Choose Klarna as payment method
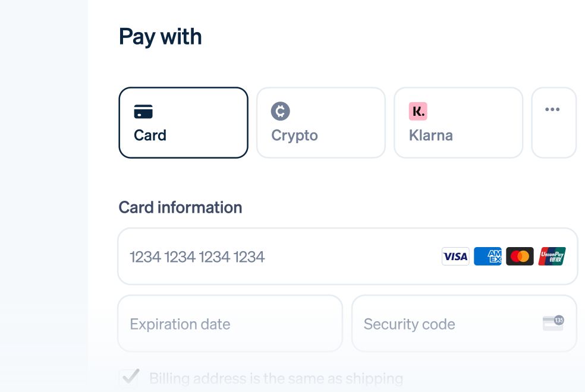 tap(458, 122)
